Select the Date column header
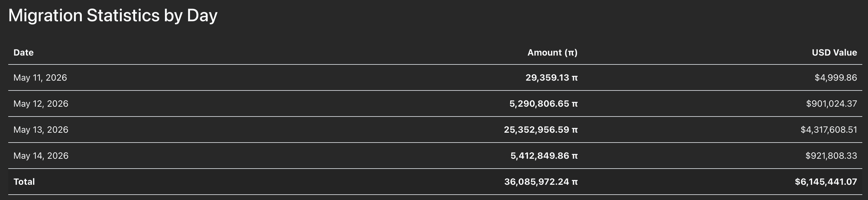The width and height of the screenshot is (868, 200). [x=23, y=53]
